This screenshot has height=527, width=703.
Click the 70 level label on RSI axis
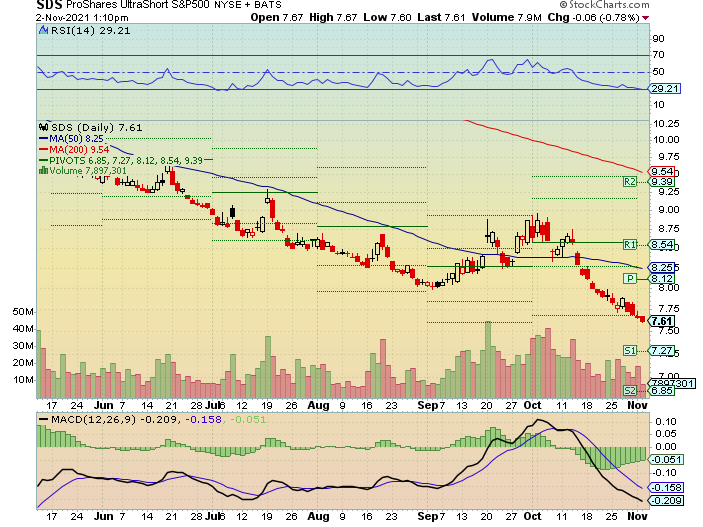tap(659, 55)
